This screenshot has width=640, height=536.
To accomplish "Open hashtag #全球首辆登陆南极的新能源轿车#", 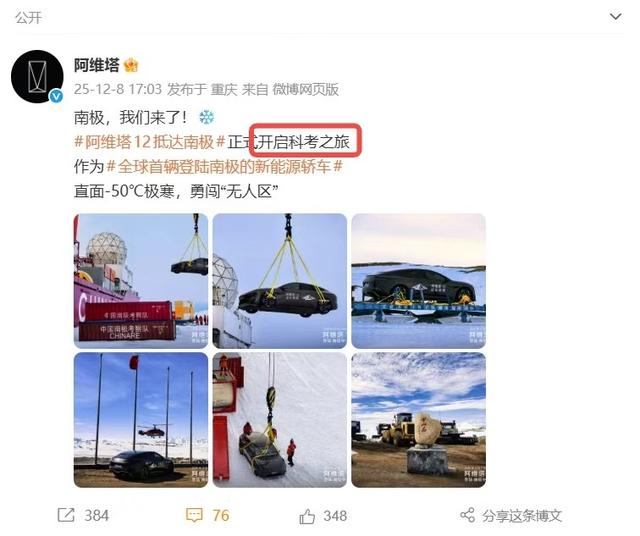I will (224, 166).
